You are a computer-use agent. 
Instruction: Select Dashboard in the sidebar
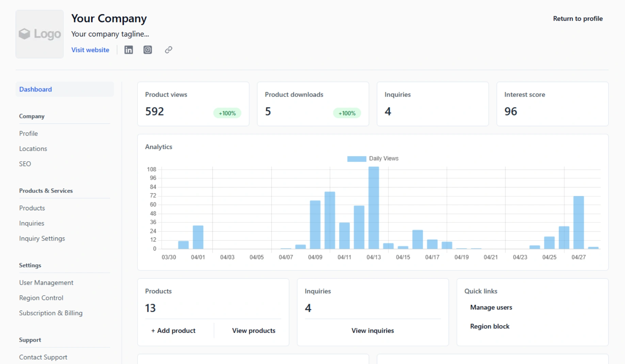(35, 89)
